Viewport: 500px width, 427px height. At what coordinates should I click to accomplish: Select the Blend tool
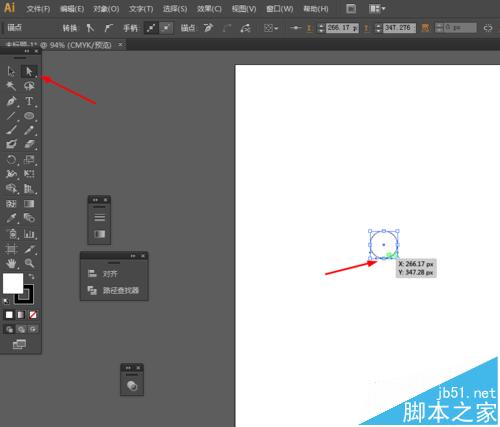coord(29,218)
